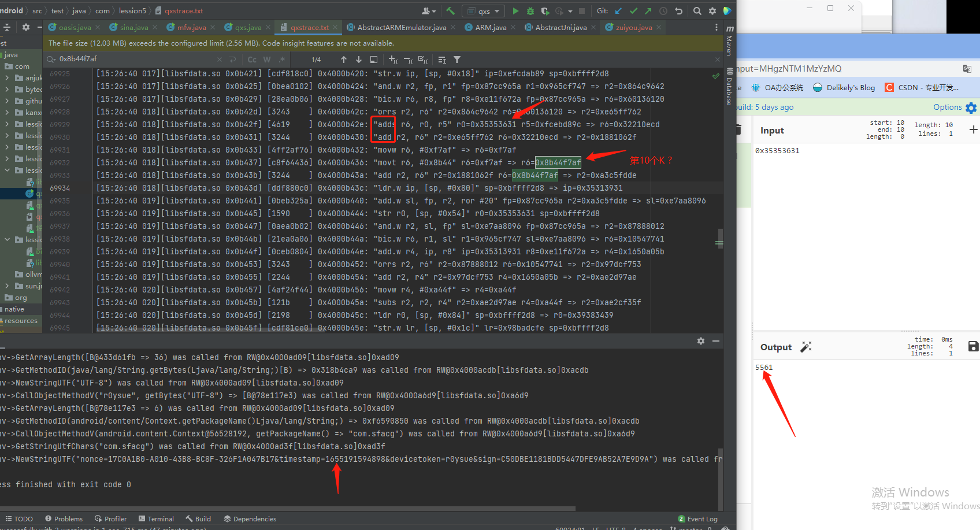
Task: Open Search Everywhere magnifier icon
Action: [x=697, y=10]
